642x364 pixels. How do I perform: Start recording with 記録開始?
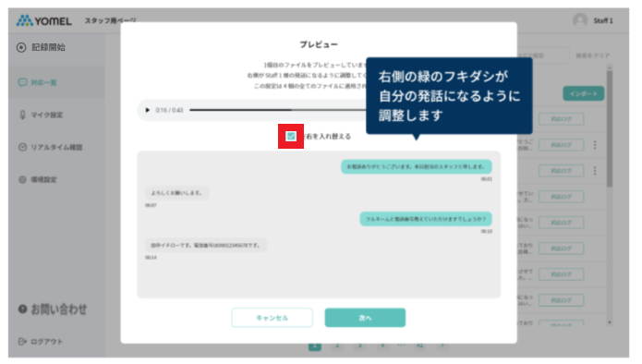(41, 47)
